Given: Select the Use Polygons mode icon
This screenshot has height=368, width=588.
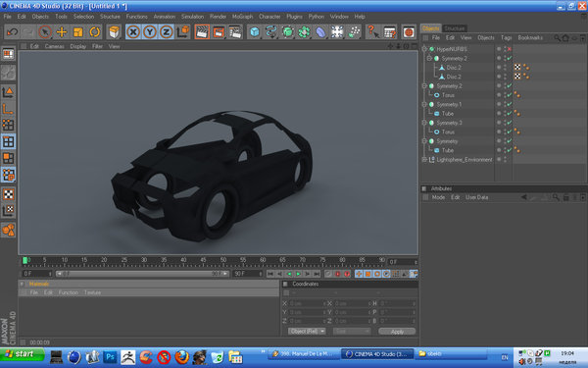Looking at the screenshot, I should [x=8, y=158].
